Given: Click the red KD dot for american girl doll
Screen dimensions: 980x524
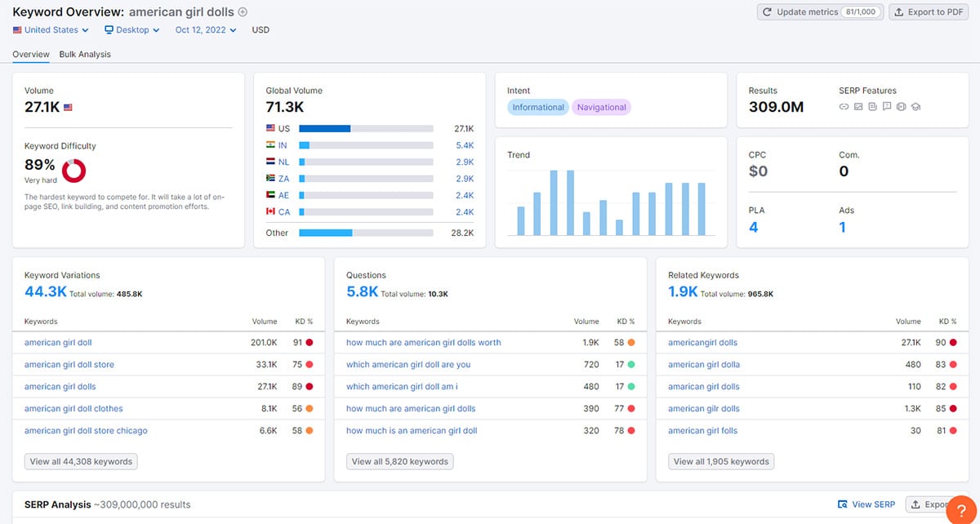Looking at the screenshot, I should coord(310,343).
